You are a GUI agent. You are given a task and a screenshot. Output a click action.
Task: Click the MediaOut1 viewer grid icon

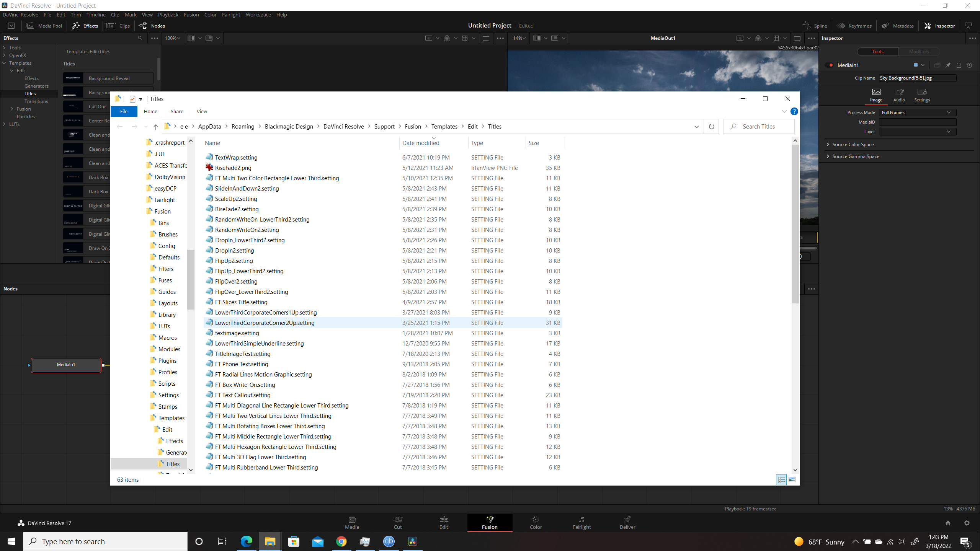tap(776, 38)
